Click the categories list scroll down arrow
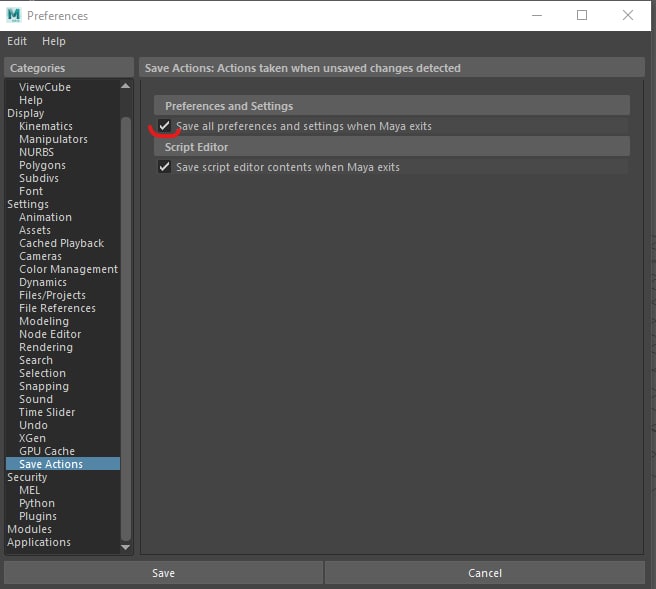Screen dimensions: 656x589 pos(126,547)
